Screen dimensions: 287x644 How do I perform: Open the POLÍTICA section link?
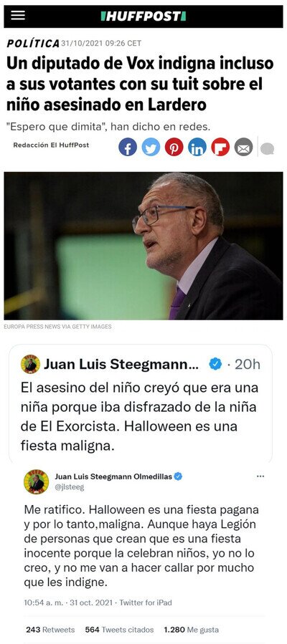coord(33,43)
